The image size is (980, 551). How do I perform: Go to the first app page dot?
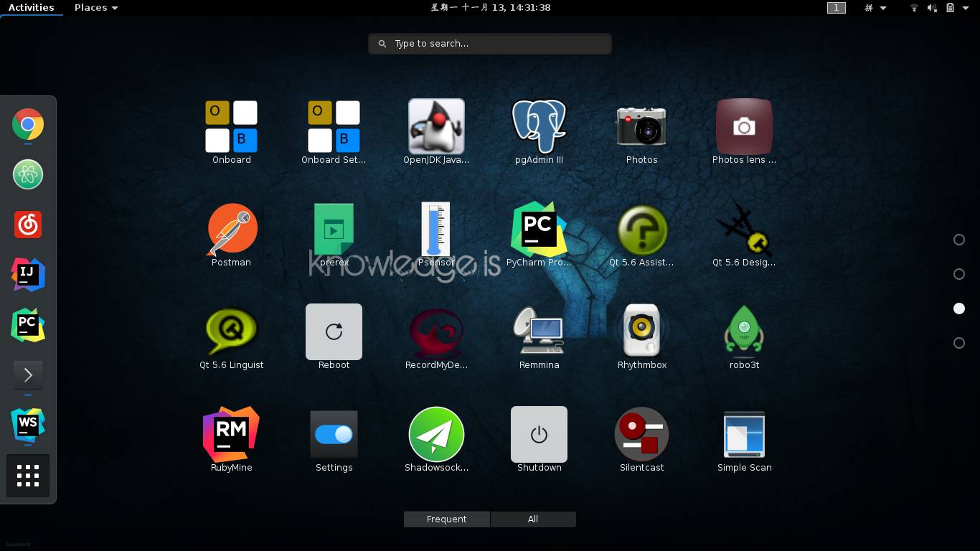959,240
